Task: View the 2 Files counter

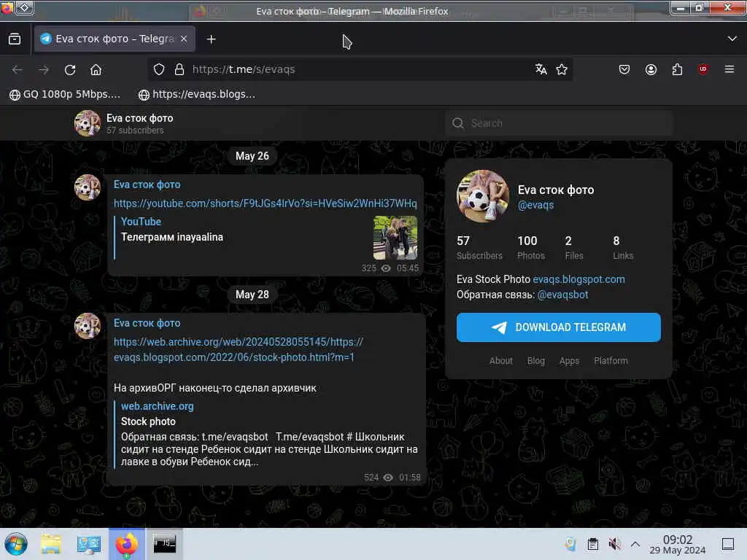Action: [x=573, y=248]
